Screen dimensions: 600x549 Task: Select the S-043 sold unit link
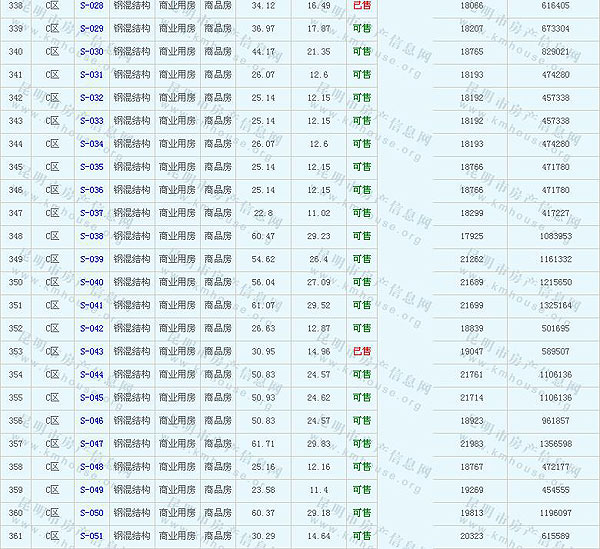point(90,351)
